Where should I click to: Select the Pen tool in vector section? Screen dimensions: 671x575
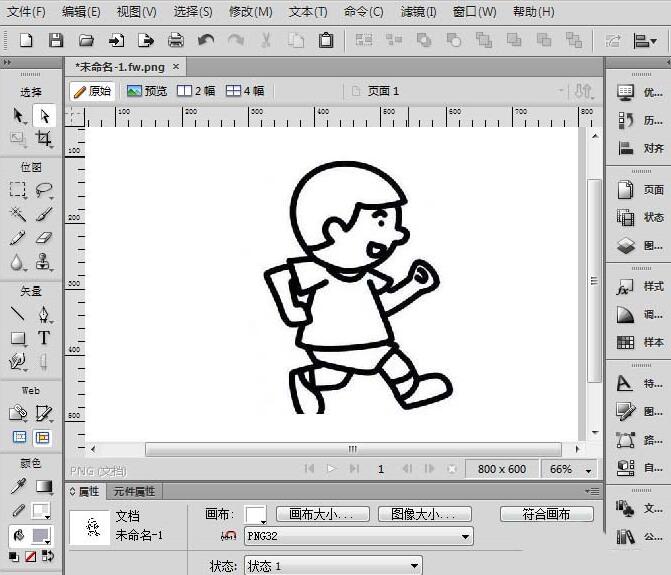coord(44,315)
